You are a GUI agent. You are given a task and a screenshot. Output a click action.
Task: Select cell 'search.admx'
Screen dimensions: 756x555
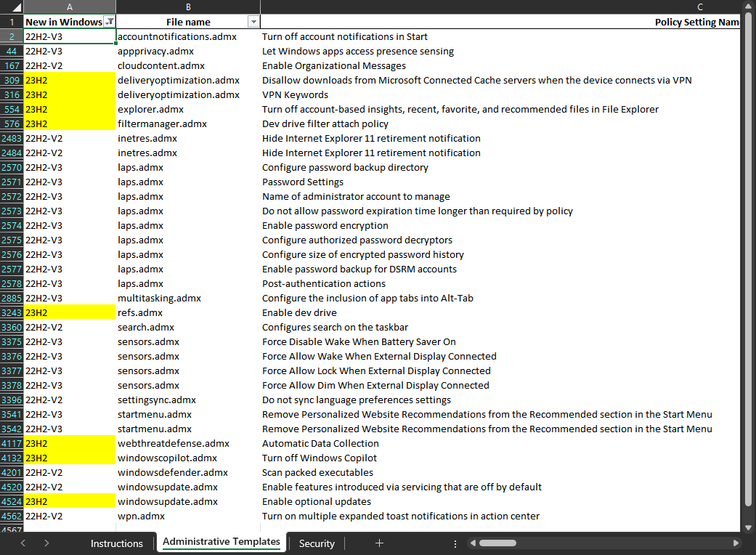click(x=188, y=327)
